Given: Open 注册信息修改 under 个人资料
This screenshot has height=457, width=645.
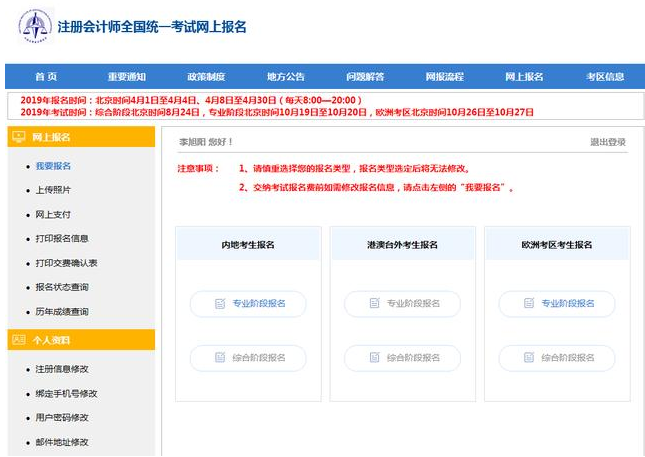Looking at the screenshot, I should click(x=62, y=369).
